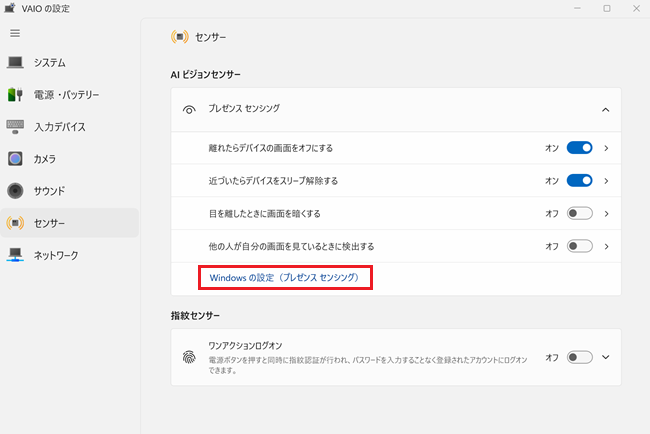
Task: Click the プレゼンス センシング header label
Action: pos(244,108)
